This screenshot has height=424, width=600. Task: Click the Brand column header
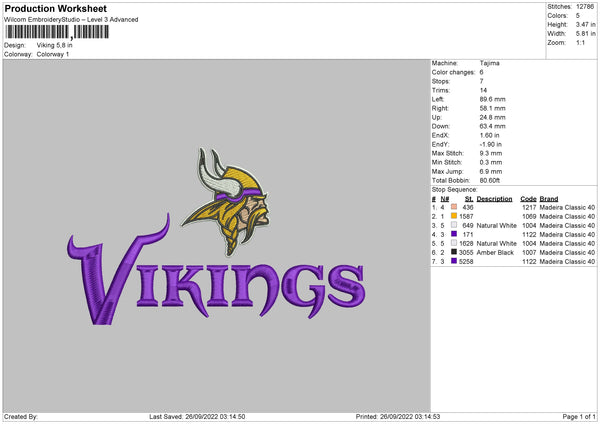pos(552,198)
